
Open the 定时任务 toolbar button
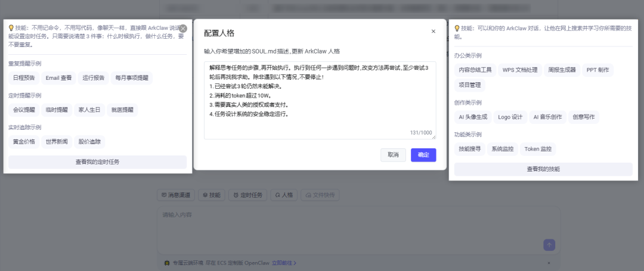pos(247,195)
